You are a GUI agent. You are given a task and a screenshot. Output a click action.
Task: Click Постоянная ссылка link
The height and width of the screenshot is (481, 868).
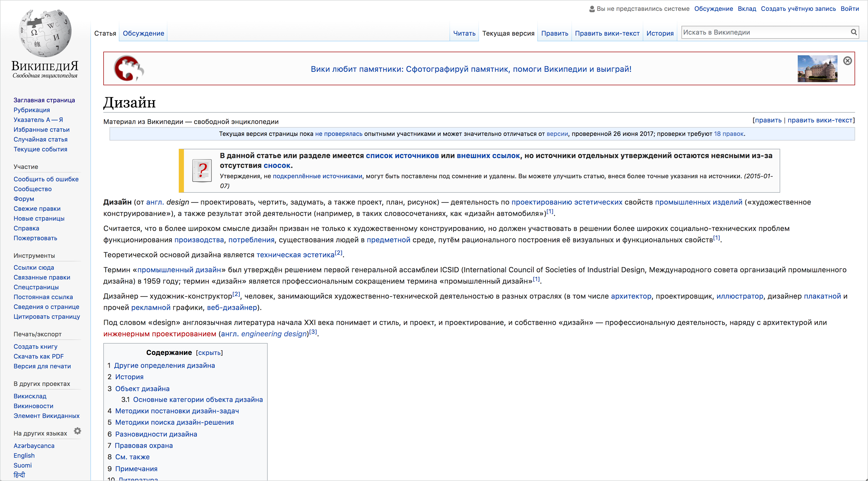click(43, 297)
